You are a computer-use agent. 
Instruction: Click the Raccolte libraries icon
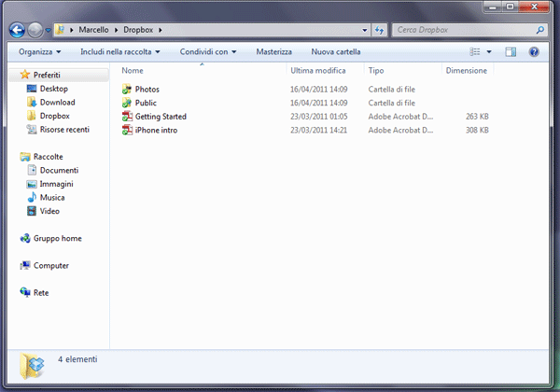[x=25, y=157]
